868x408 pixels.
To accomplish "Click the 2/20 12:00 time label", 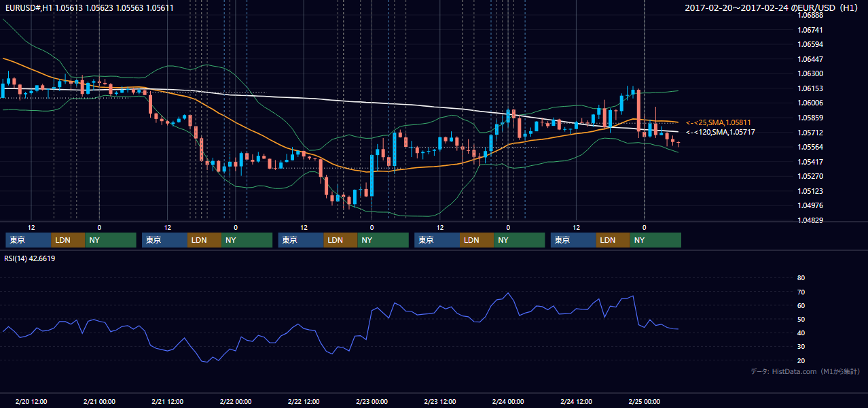I will [31, 401].
